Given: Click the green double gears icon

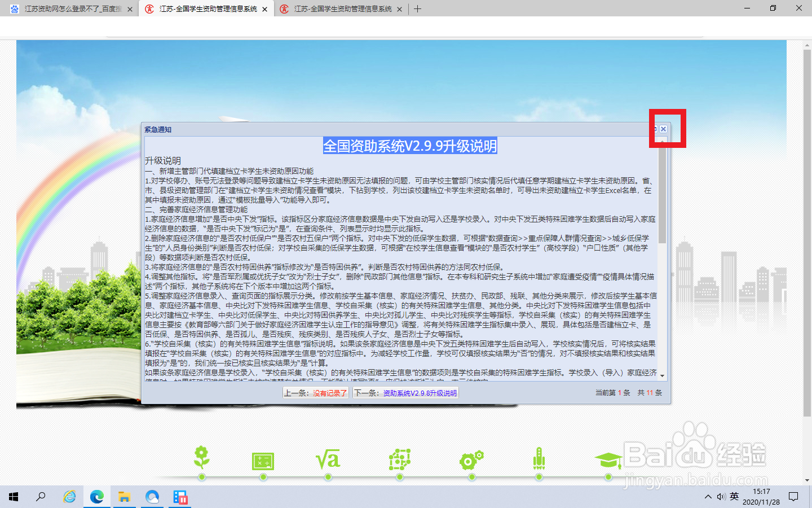Looking at the screenshot, I should (x=471, y=460).
